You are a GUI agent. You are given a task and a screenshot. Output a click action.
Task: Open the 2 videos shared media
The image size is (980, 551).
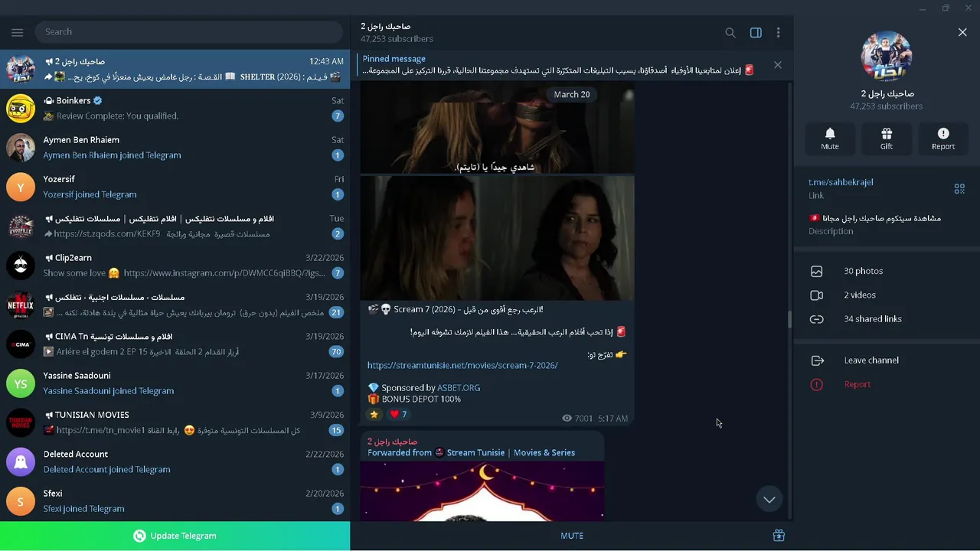[887, 295]
